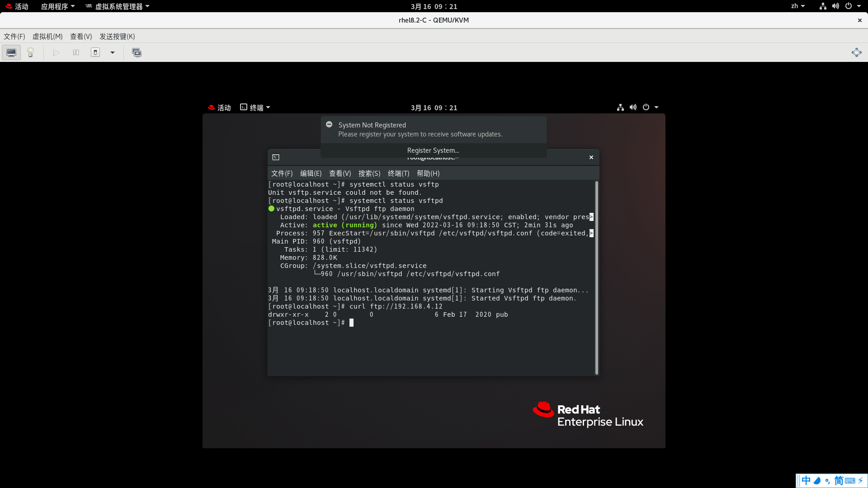
Task: Click Register System in the notification
Action: [433, 150]
